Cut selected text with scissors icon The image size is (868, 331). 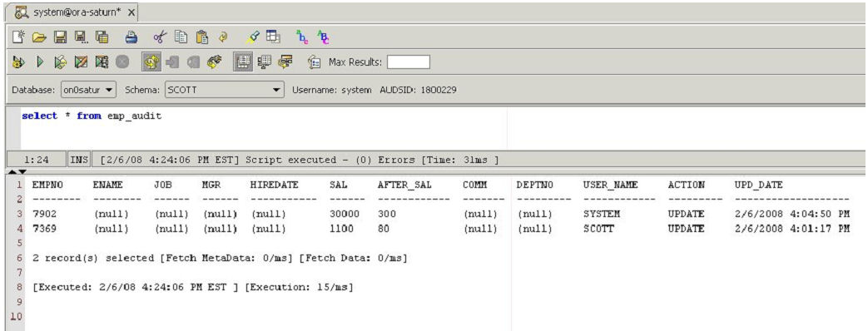pyautogui.click(x=160, y=37)
